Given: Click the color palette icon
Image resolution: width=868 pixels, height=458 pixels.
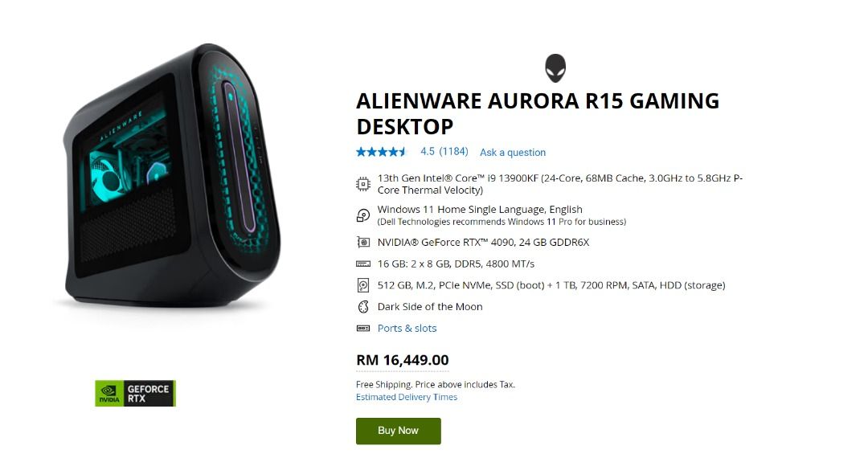Looking at the screenshot, I should [363, 307].
